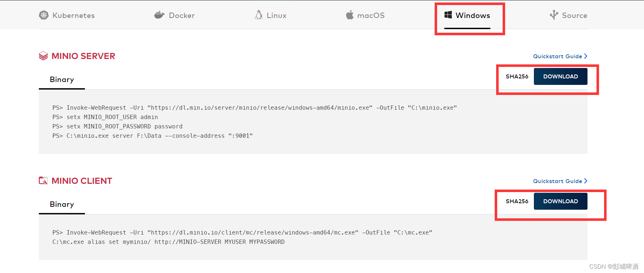Click the setx MINIO_ROOT_USER admin line
The width and height of the screenshot is (644, 273).
[x=105, y=117]
